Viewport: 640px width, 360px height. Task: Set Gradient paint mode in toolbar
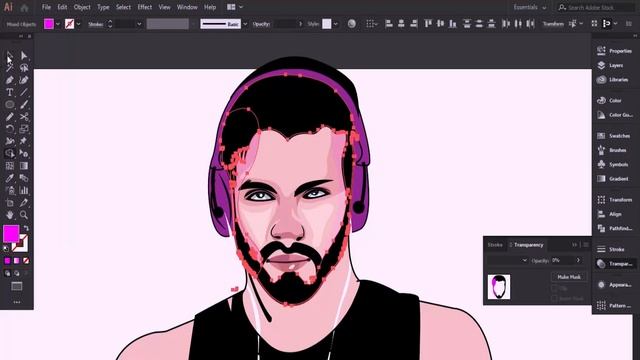point(16,260)
